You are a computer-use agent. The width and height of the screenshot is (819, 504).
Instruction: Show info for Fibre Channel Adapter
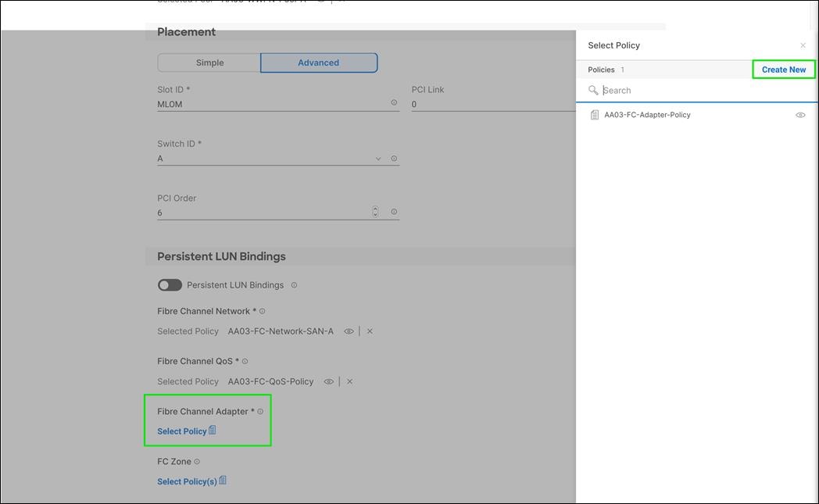[260, 412]
